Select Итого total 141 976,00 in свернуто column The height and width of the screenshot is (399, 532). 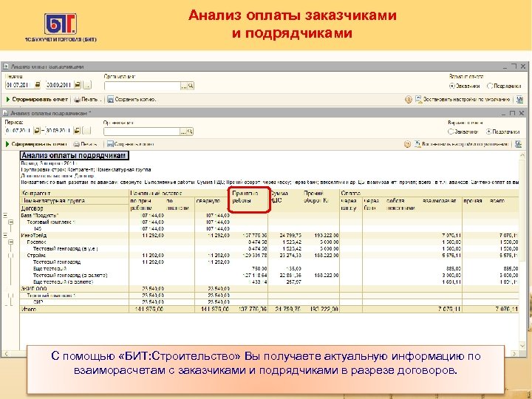pos(215,309)
